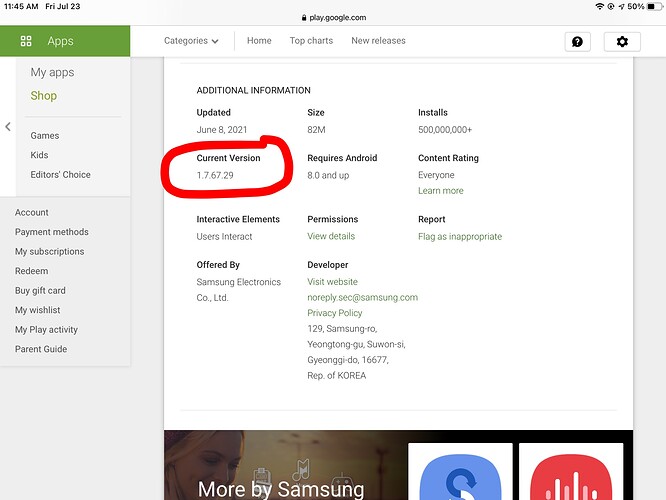This screenshot has height=500, width=666.
Task: Open Games section
Action: tap(45, 136)
